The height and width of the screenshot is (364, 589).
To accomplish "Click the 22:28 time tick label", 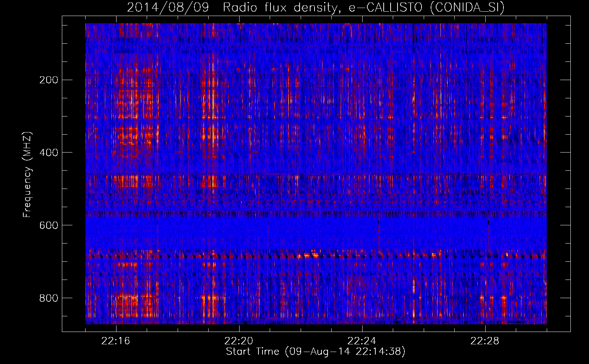I will click(x=485, y=341).
